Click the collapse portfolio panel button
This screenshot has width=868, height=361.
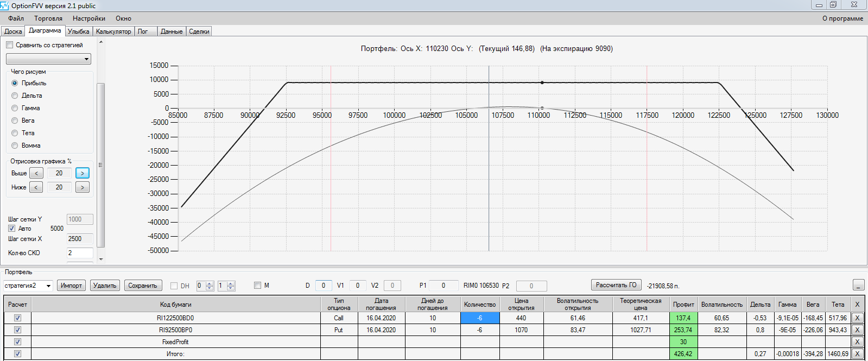click(x=858, y=285)
